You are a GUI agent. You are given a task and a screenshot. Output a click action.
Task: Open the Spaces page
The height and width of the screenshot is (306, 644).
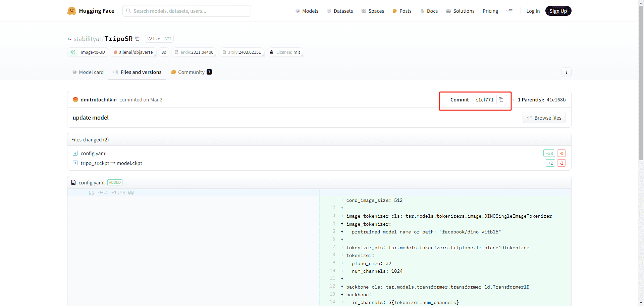pyautogui.click(x=373, y=11)
